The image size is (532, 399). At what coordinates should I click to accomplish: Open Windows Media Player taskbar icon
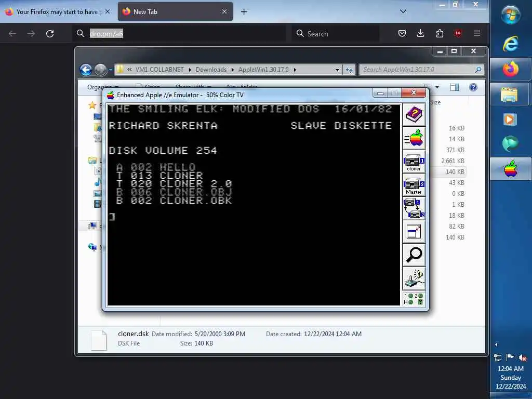(x=510, y=119)
